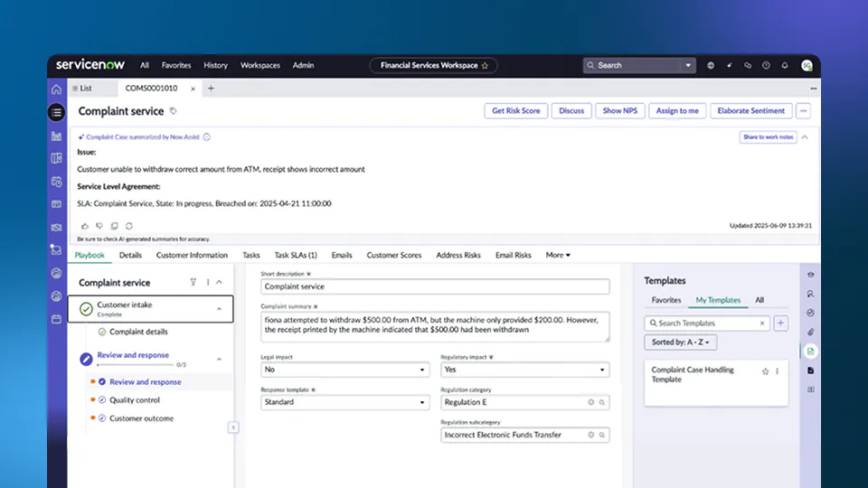Open Complaint Case Handling Template options
Screen dimensions: 868x488
pyautogui.click(x=778, y=371)
